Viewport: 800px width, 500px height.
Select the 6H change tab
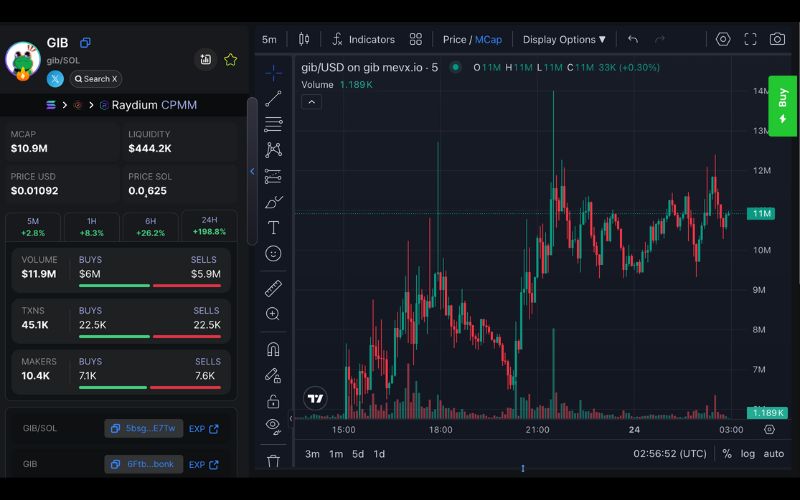(x=151, y=227)
